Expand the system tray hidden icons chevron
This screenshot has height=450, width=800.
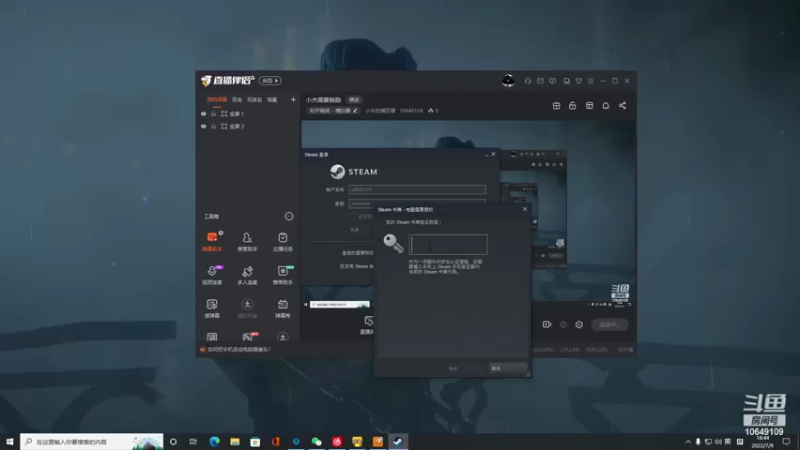click(688, 441)
